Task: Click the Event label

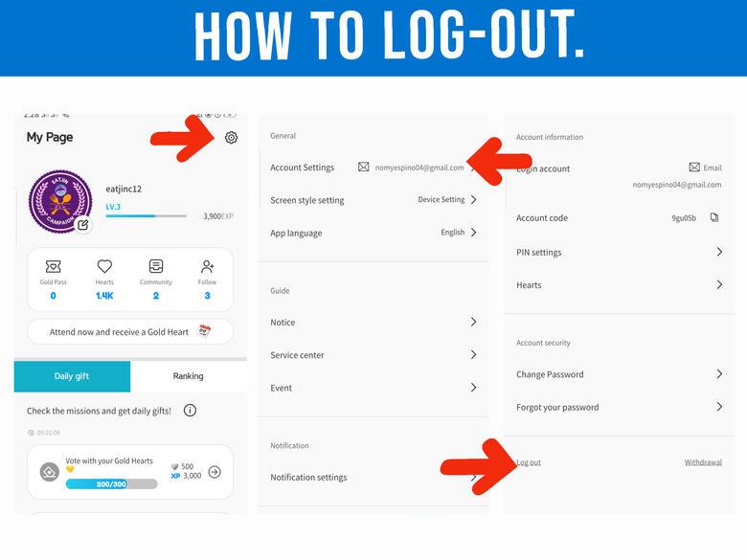Action: 281,388
